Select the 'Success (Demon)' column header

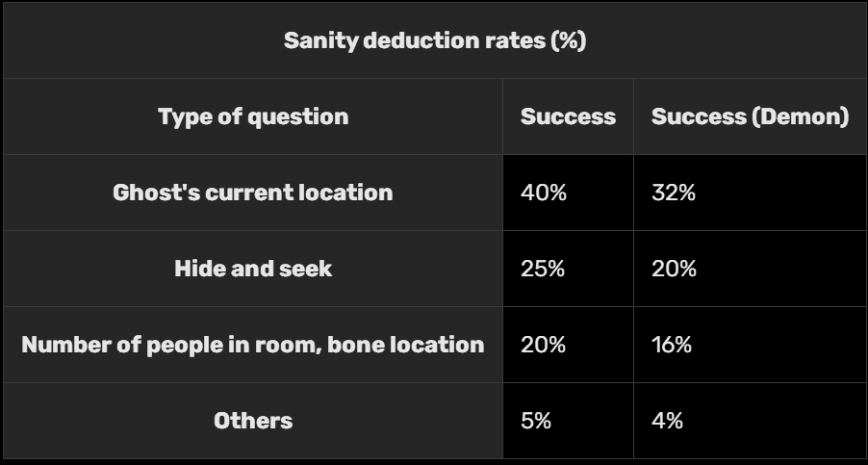[750, 117]
